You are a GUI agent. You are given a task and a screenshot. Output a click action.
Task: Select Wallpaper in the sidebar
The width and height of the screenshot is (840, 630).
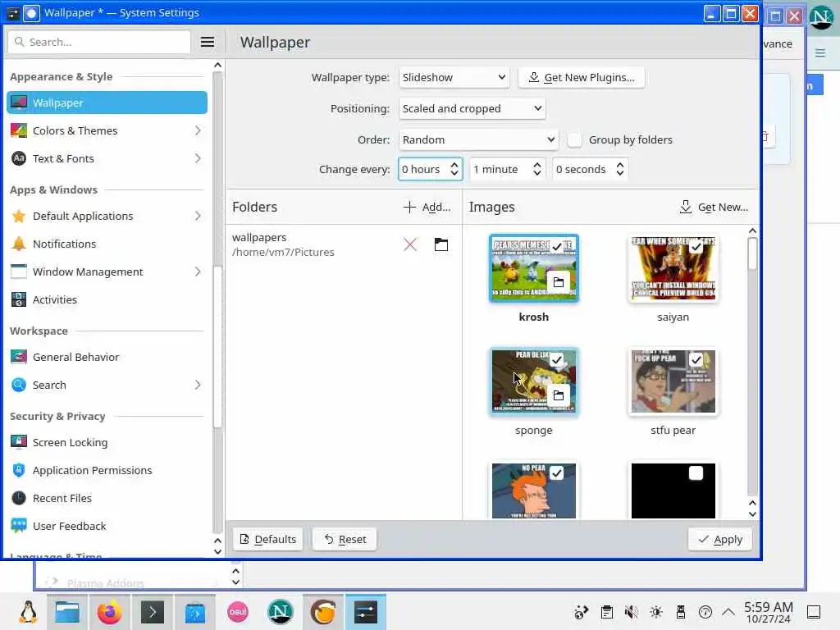tap(107, 103)
